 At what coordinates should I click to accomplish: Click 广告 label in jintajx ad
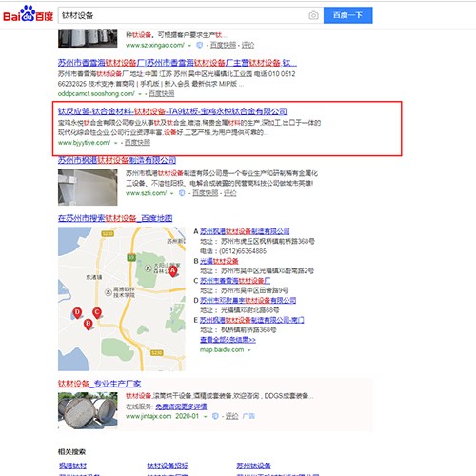248,416
